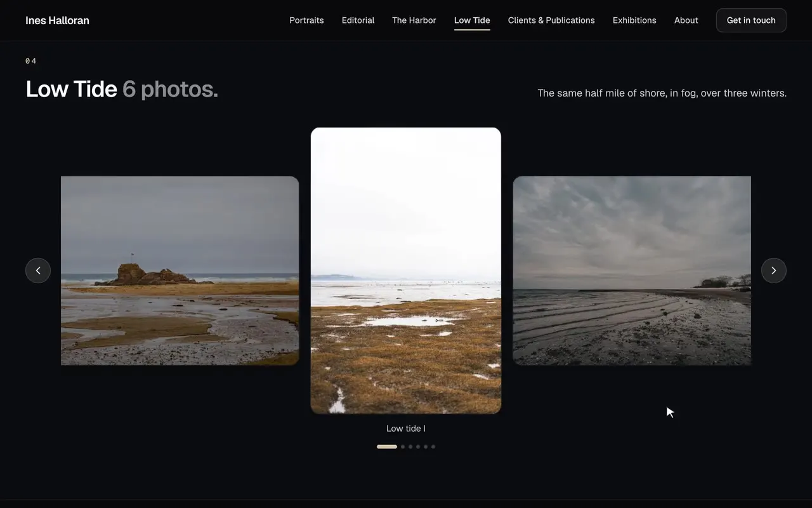Click the Get in touch button

(x=751, y=20)
